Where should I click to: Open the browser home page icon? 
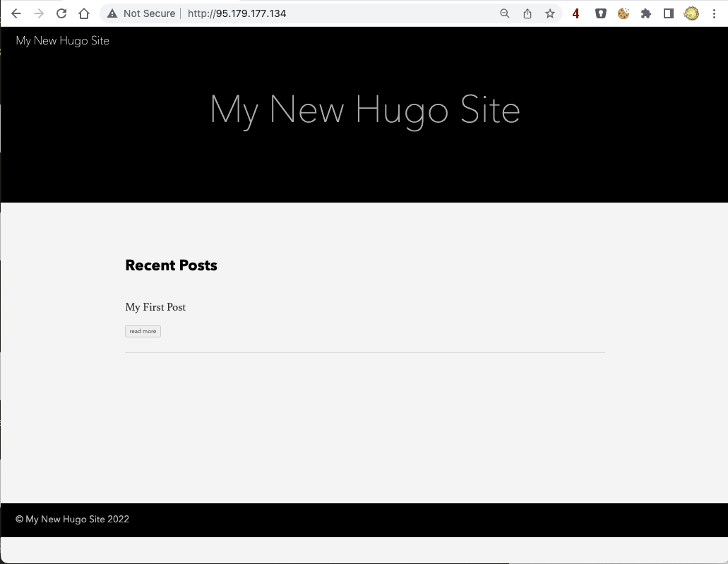pos(84,13)
